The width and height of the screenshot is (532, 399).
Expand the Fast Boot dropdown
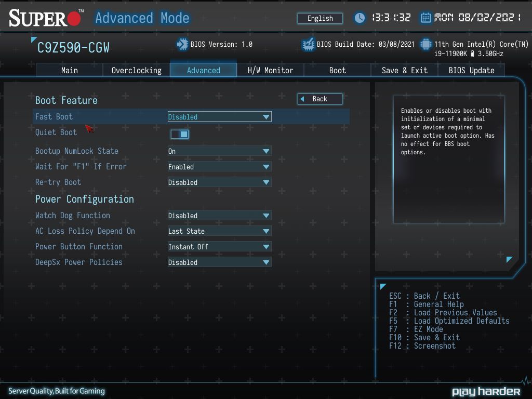tap(220, 117)
